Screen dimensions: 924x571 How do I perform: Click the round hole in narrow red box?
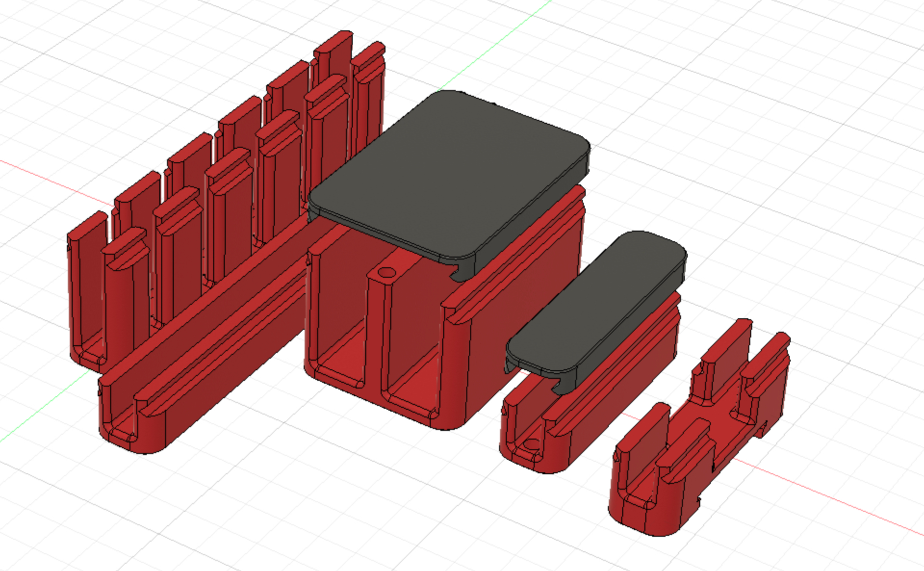[x=531, y=444]
